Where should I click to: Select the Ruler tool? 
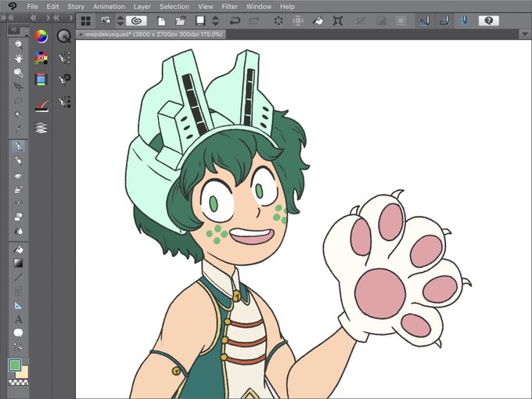click(18, 305)
